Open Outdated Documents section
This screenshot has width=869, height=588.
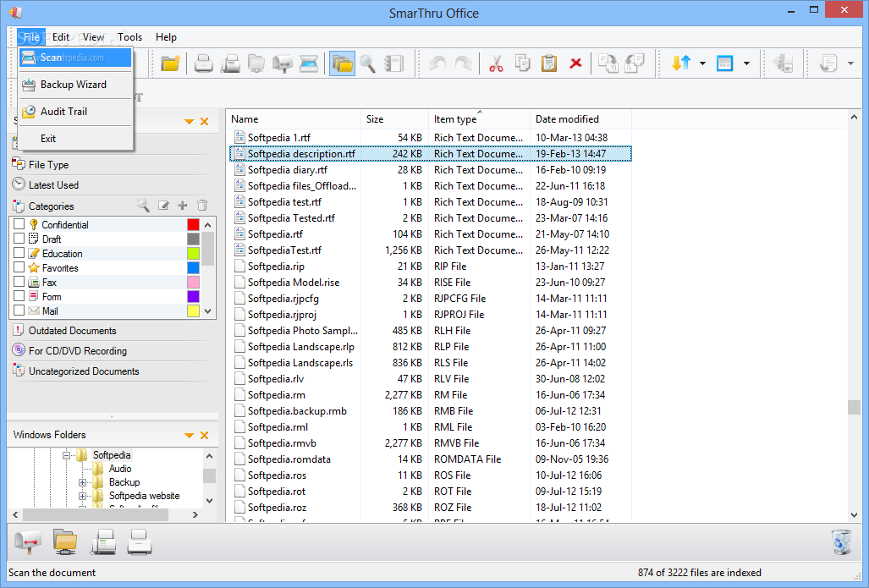click(x=73, y=331)
